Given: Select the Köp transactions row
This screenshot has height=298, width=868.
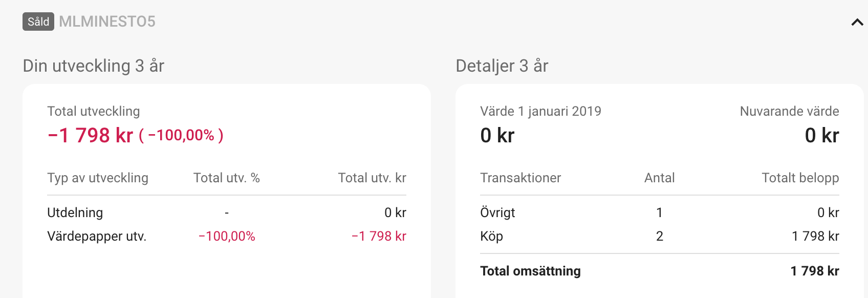Looking at the screenshot, I should [x=660, y=236].
